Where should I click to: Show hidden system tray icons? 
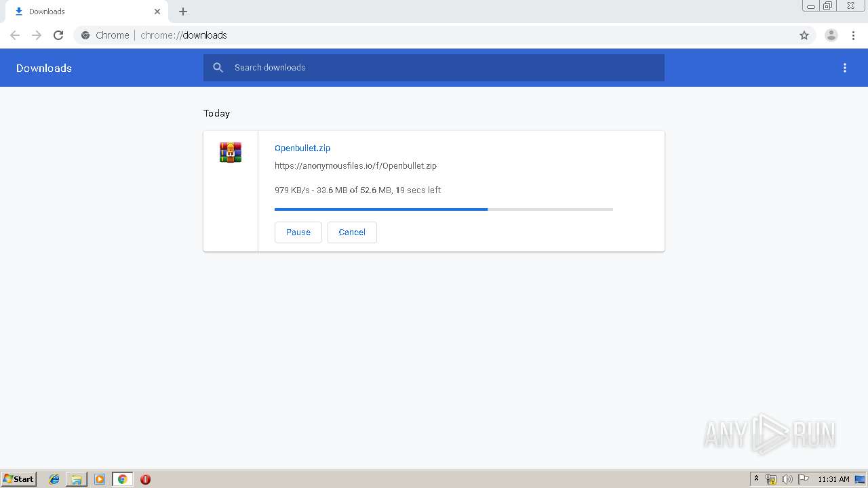[x=756, y=479]
